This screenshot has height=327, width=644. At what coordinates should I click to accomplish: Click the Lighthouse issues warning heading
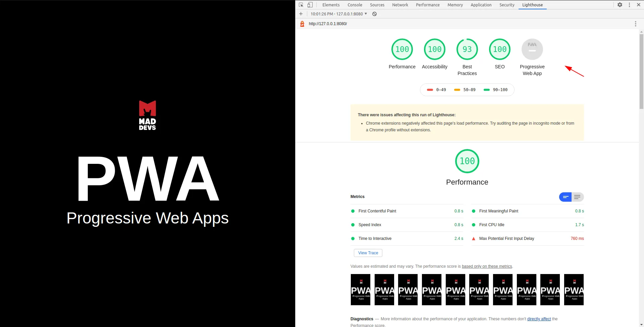tap(407, 115)
